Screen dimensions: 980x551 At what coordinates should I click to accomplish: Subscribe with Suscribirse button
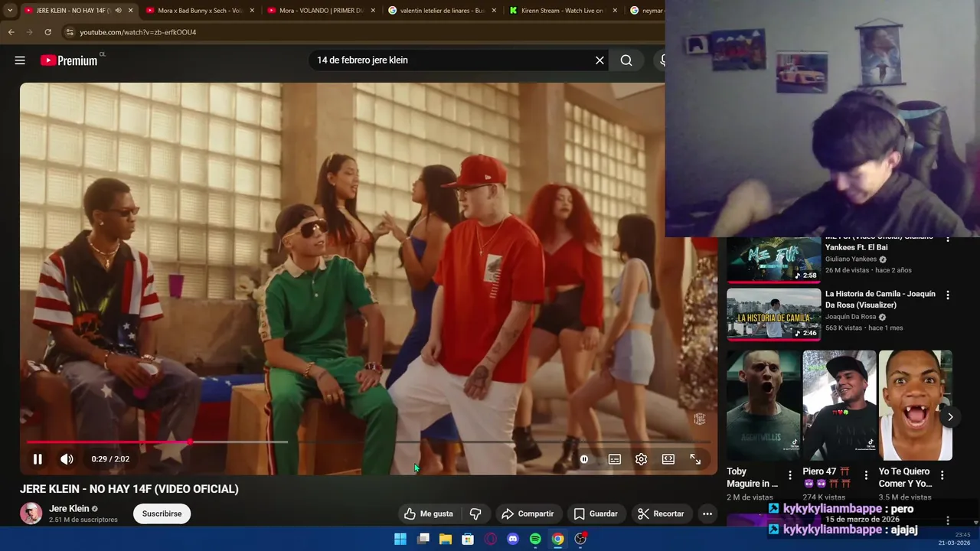(162, 514)
